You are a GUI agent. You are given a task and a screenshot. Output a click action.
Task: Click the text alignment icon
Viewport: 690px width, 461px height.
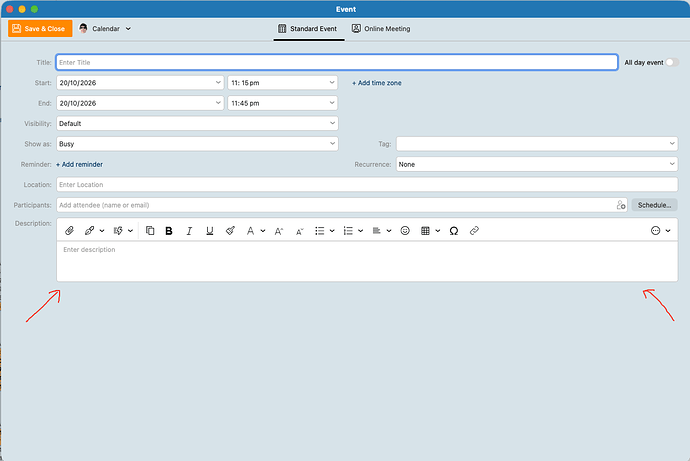tap(377, 230)
